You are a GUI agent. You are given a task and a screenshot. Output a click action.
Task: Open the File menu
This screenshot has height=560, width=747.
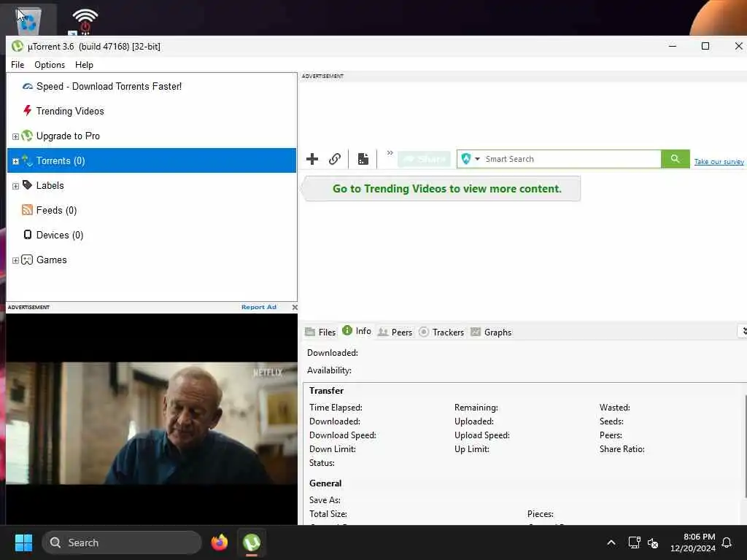(x=18, y=65)
